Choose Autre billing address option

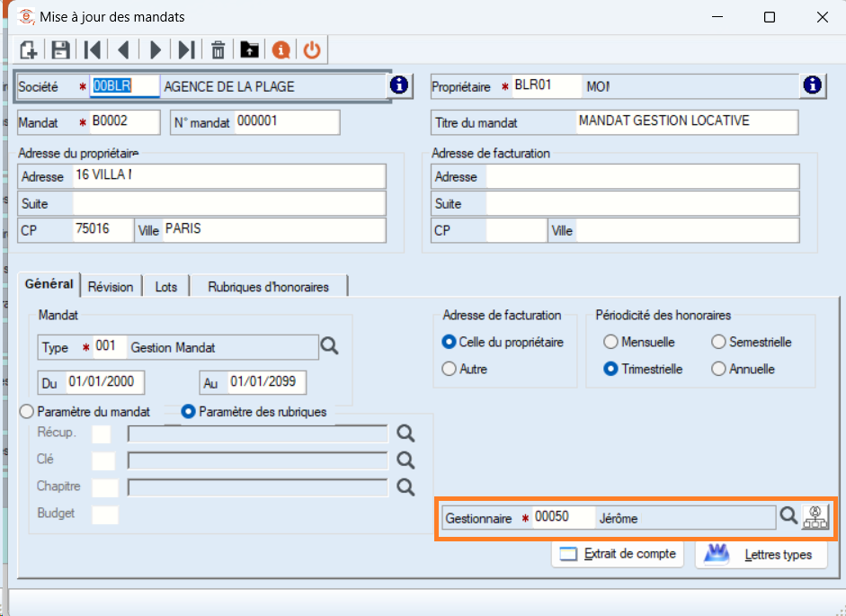[465, 370]
